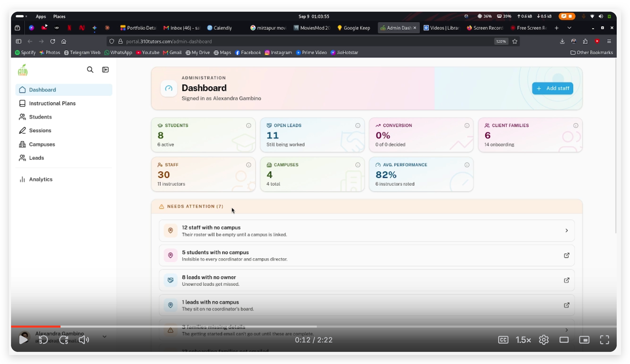
Task: Toggle theater mode on the player
Action: point(564,340)
